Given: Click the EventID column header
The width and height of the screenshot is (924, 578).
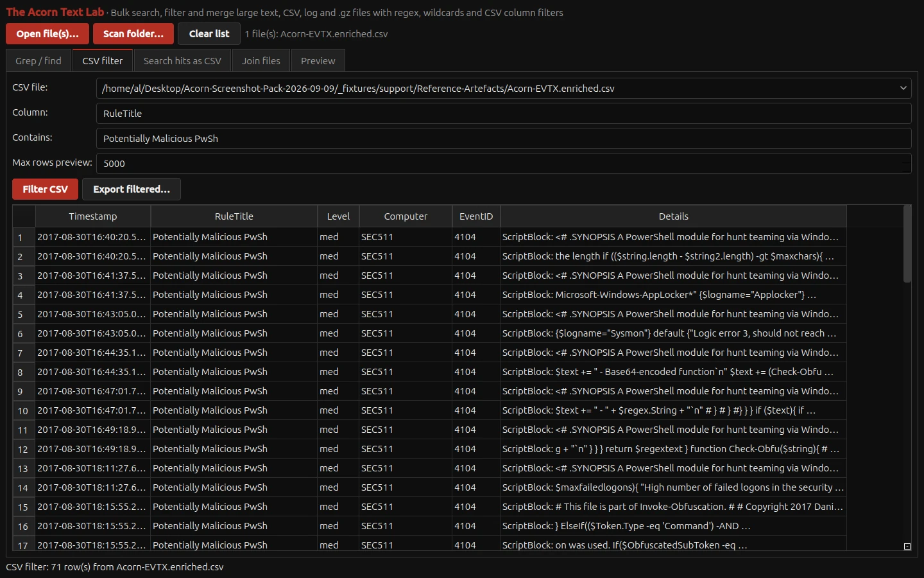Looking at the screenshot, I should 476,216.
